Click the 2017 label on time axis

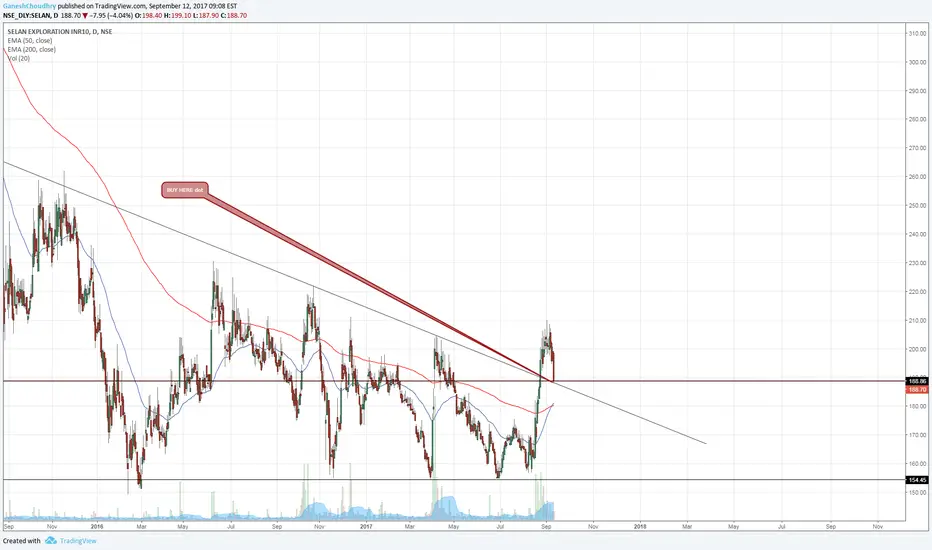pos(366,526)
